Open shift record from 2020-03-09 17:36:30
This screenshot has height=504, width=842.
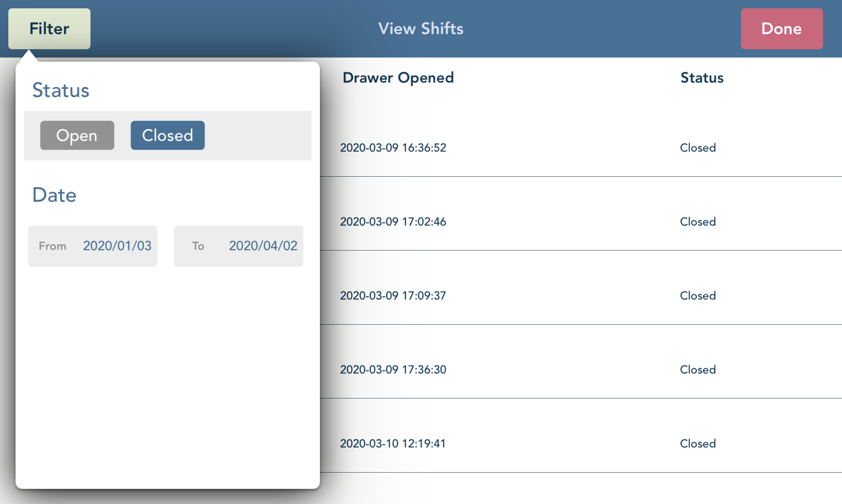point(393,369)
